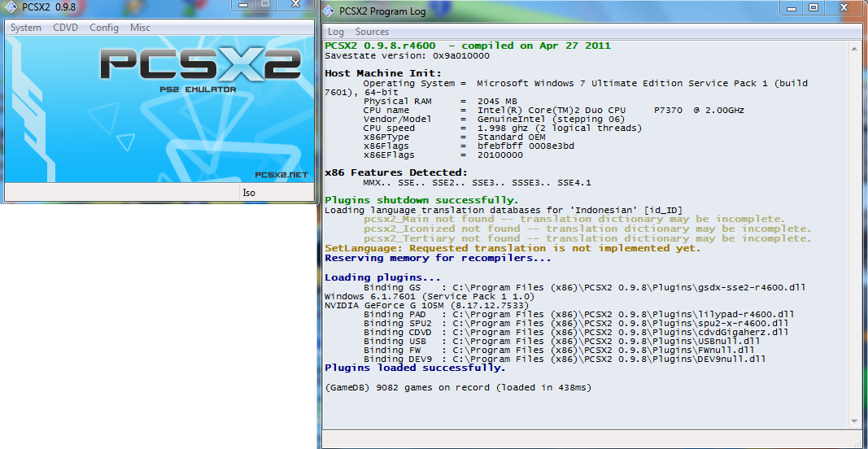The image size is (868, 449).
Task: Click the 'MMX.. SSE.. SSE2..' features line
Action: [478, 182]
